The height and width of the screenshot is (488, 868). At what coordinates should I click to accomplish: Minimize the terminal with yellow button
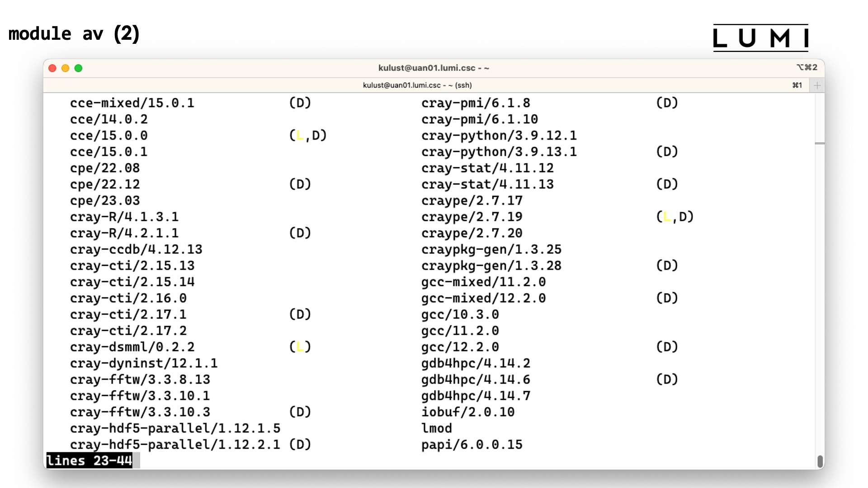click(66, 68)
